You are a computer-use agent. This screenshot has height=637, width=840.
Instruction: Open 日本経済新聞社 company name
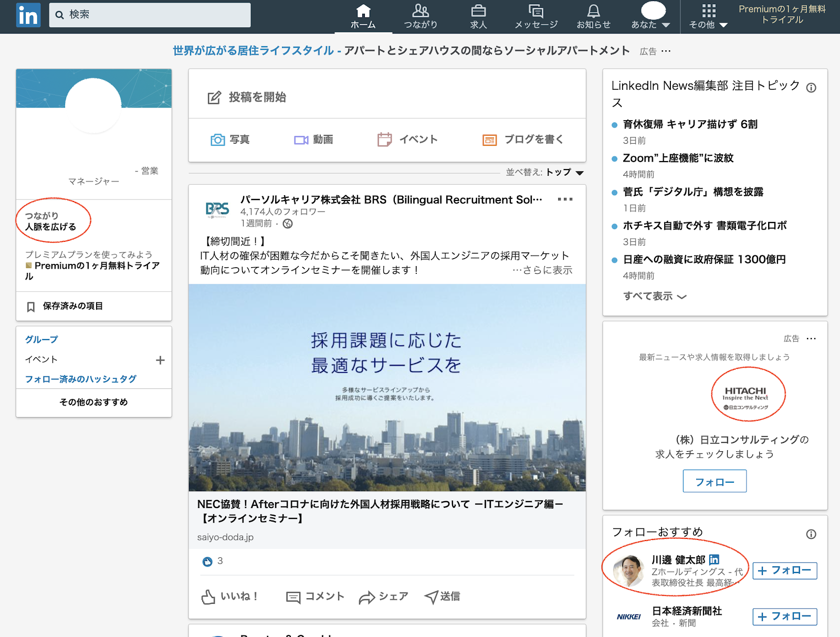pos(687,611)
